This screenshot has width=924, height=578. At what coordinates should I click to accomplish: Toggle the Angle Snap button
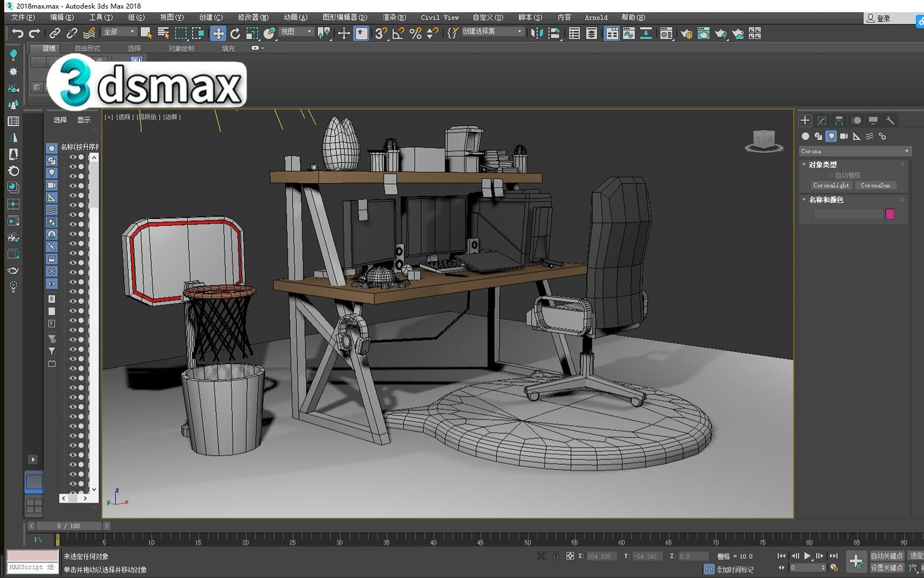398,34
